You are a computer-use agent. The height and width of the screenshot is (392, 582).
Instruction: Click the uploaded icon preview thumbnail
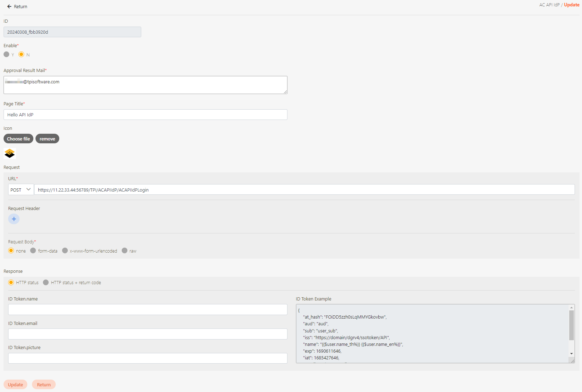(10, 153)
